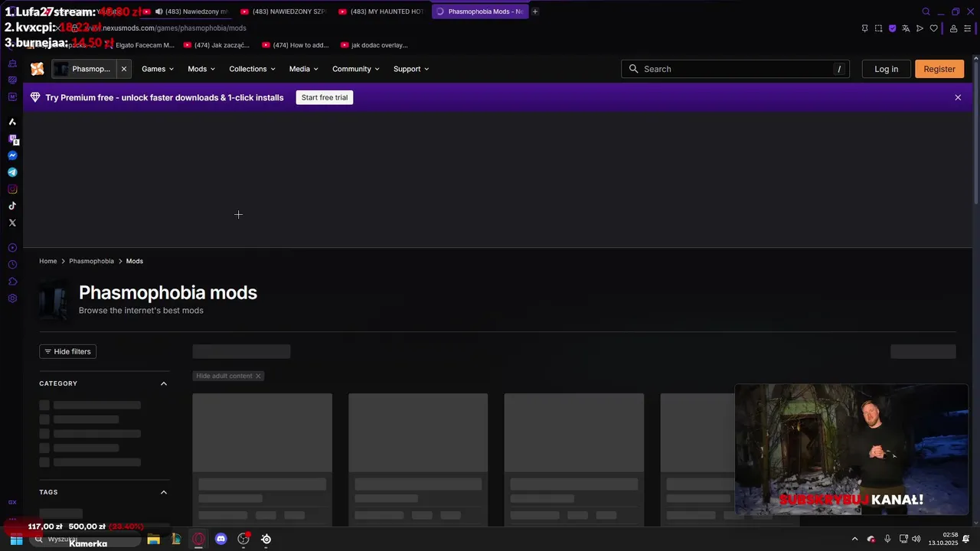Screen dimensions: 980x551
Task: Open TikTok in the Opera sidebar
Action: tap(12, 206)
